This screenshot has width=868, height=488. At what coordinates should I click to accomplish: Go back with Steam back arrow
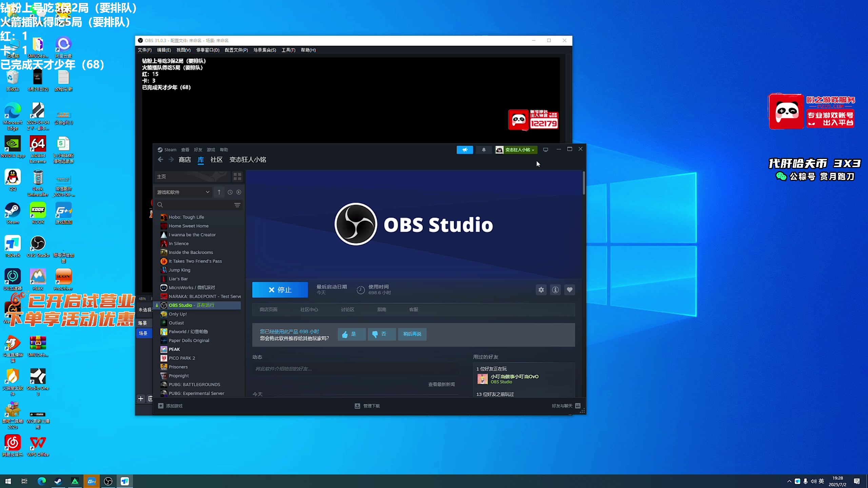click(160, 160)
